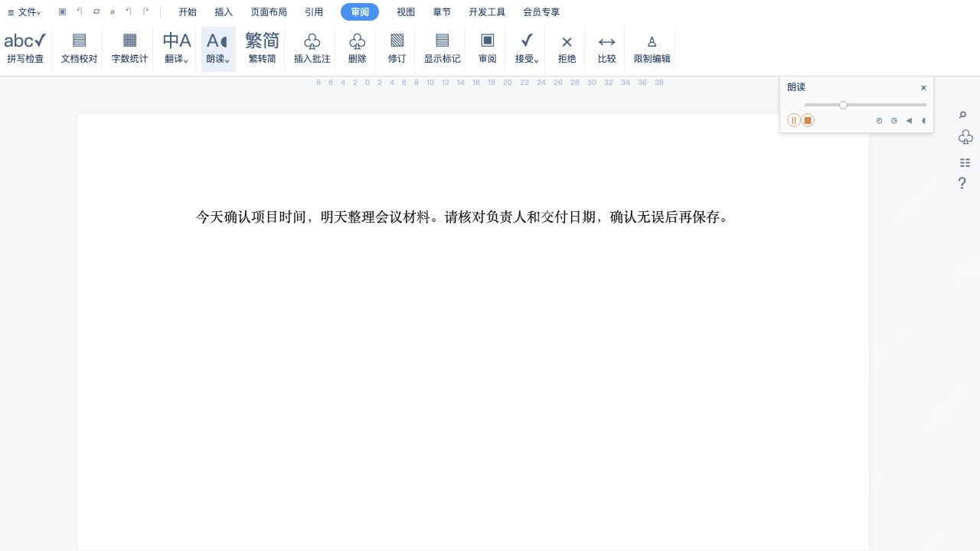Insert a comment with 插入批注
This screenshot has height=551, width=980.
pyautogui.click(x=312, y=49)
